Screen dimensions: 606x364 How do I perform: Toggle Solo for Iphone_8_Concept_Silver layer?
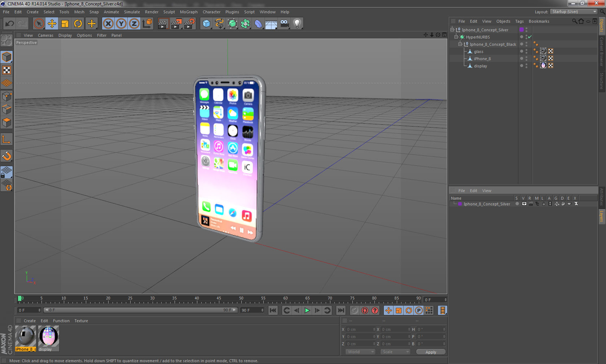(x=517, y=204)
